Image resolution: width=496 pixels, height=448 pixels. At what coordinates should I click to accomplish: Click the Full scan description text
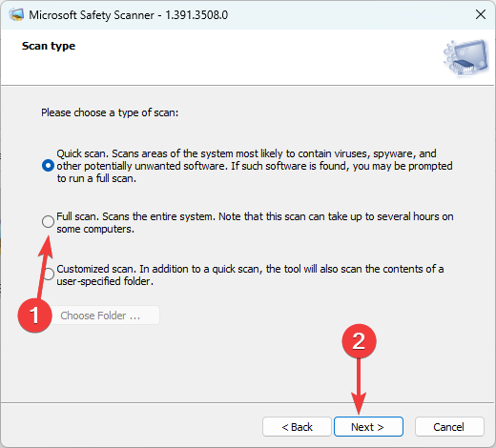coord(255,222)
